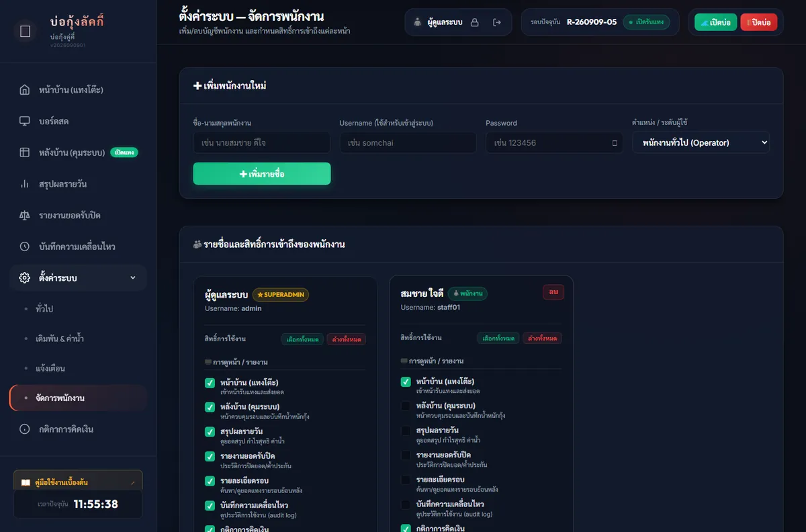Click the เปิดรับแทง status badge in header
This screenshot has width=806, height=532.
pyautogui.click(x=647, y=22)
